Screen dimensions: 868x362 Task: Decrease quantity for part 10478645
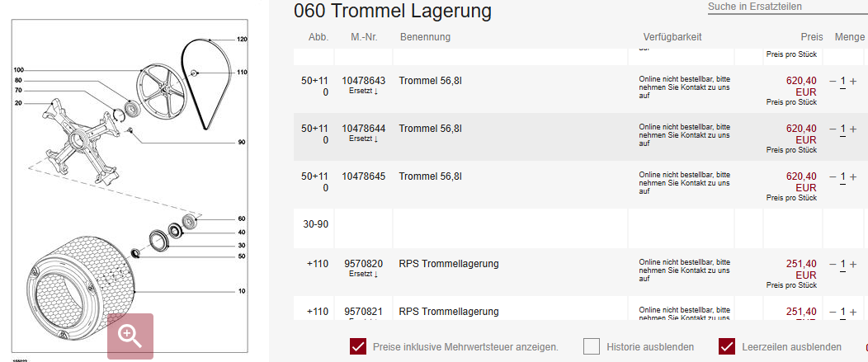833,177
